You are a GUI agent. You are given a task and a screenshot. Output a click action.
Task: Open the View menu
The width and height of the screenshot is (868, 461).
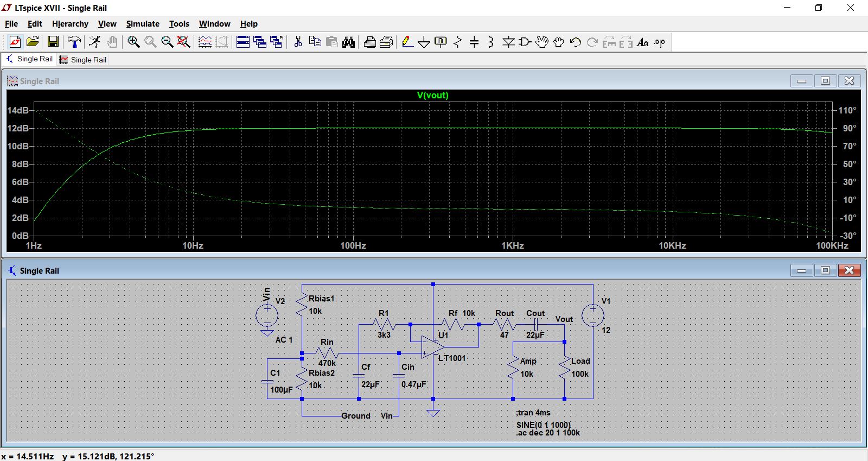click(x=107, y=24)
